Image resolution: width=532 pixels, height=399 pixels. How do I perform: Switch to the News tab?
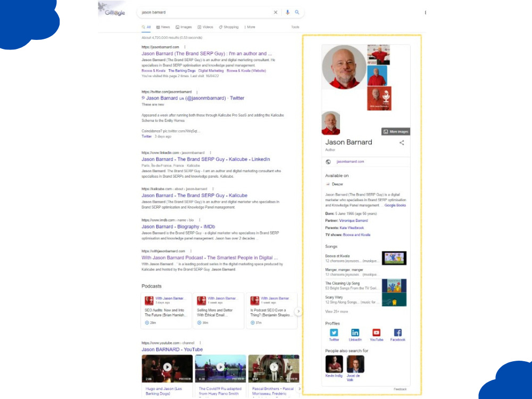pyautogui.click(x=163, y=27)
